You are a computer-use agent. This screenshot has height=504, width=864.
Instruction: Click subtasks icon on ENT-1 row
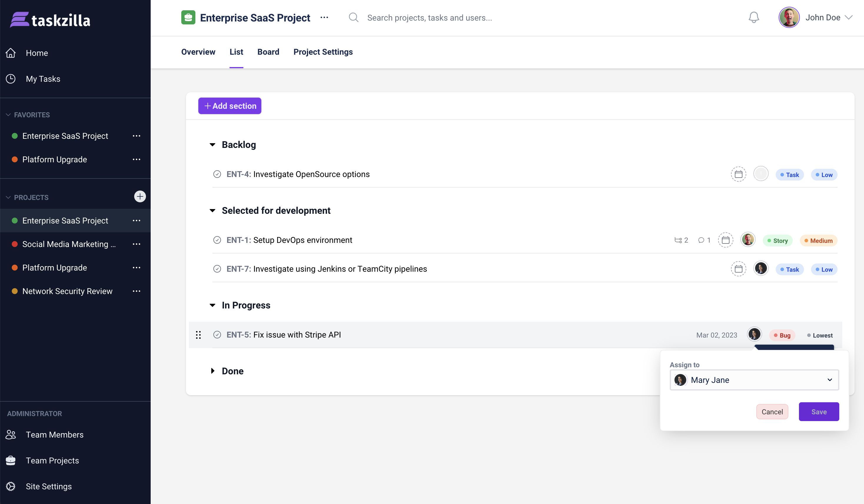click(678, 240)
